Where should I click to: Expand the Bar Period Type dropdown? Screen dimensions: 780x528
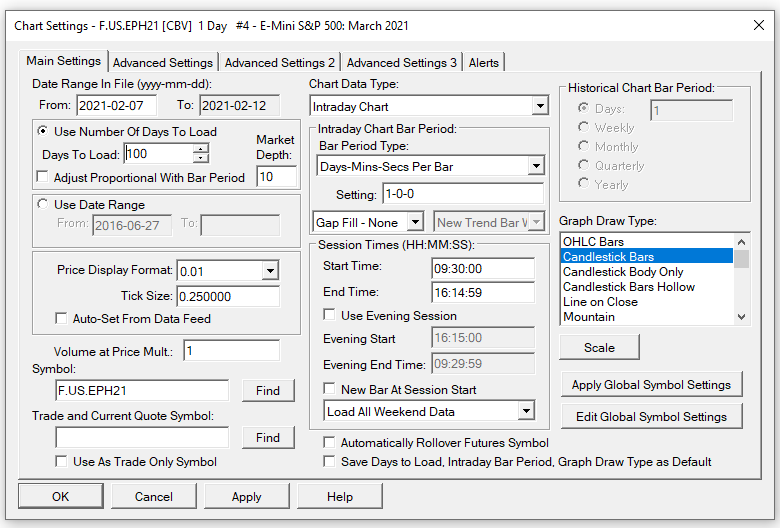(536, 166)
